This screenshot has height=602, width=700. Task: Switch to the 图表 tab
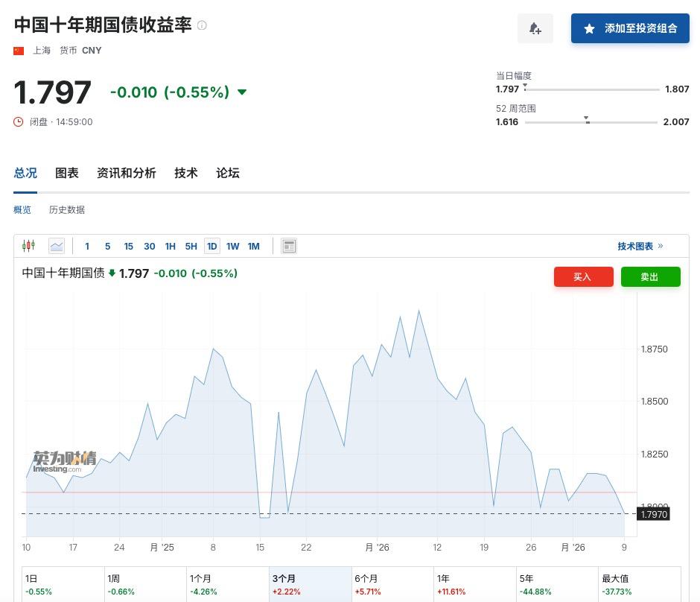pos(67,173)
